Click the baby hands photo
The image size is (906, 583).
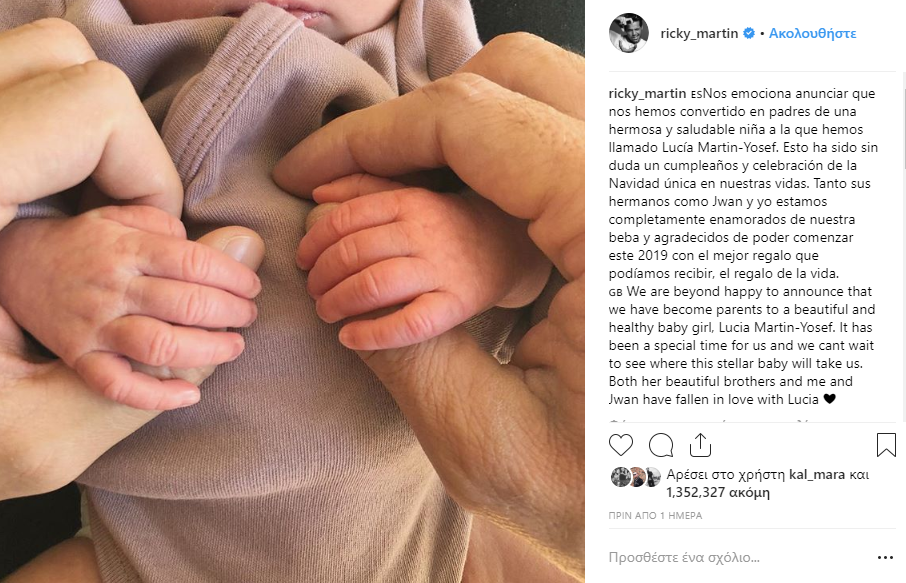(292, 291)
